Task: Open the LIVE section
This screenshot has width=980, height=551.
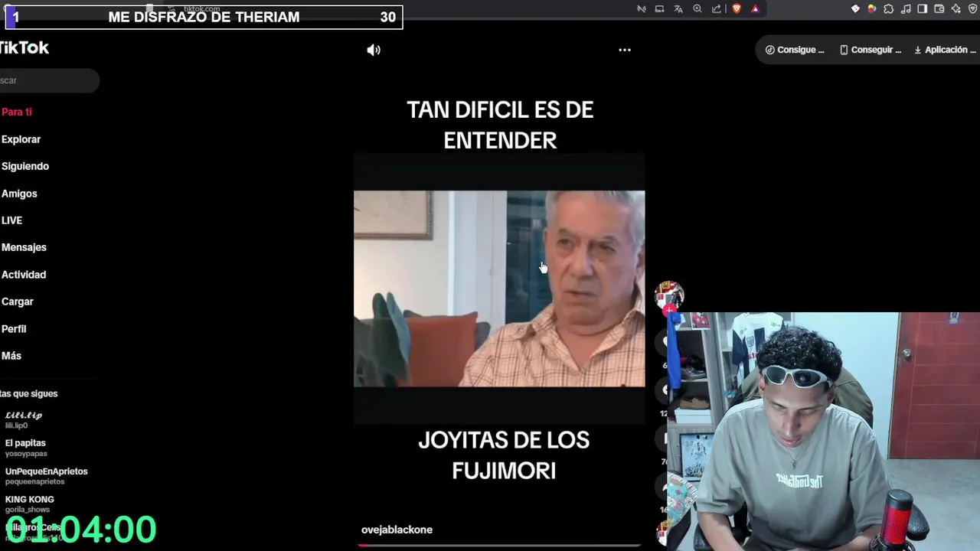Action: 11,220
